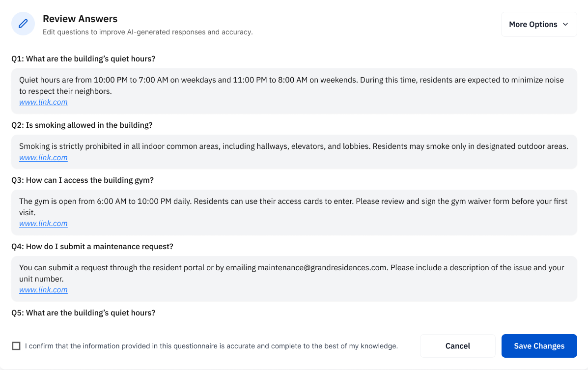Click the Cancel button
Screen dimensions: 588x370
point(457,346)
